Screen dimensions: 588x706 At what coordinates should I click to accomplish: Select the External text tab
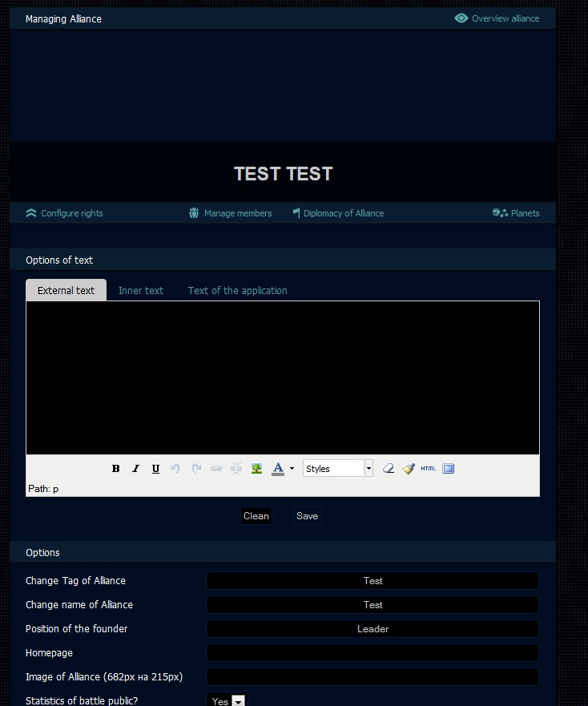(x=66, y=291)
